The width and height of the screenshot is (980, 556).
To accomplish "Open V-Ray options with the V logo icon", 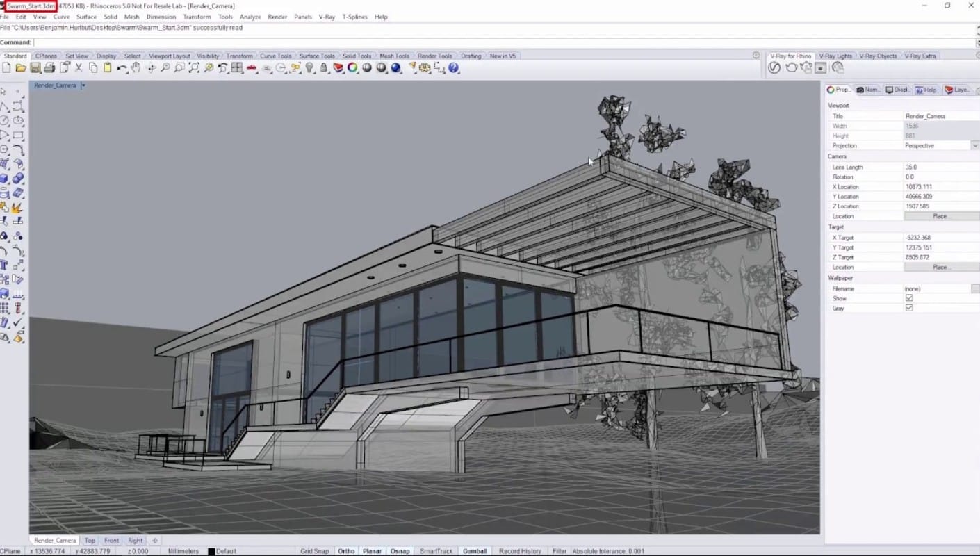I will coord(774,67).
